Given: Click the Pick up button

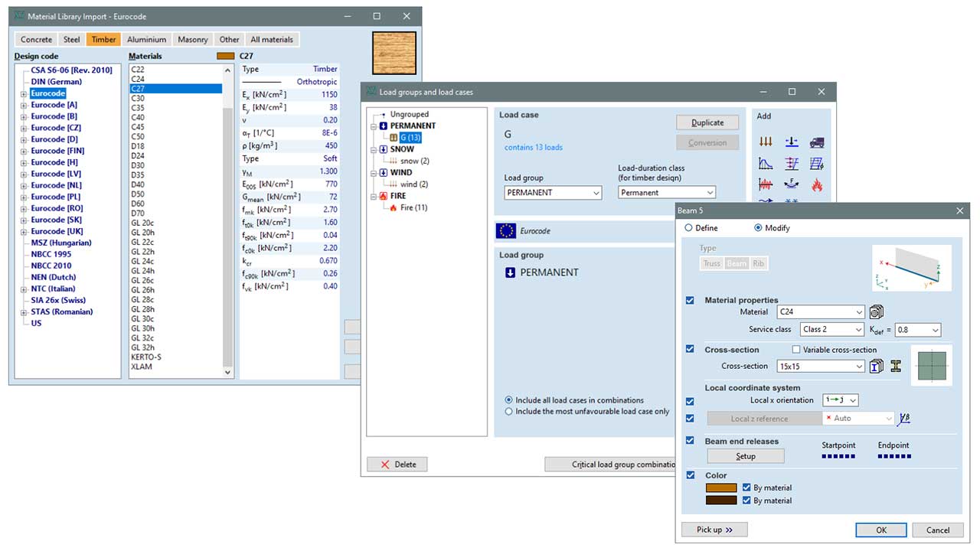Looking at the screenshot, I should 714,530.
